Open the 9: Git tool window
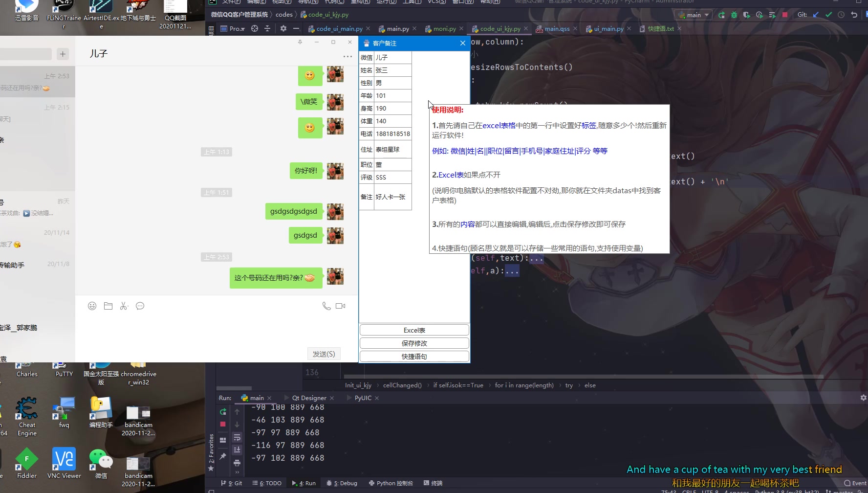This screenshot has height=493, width=868. [232, 483]
